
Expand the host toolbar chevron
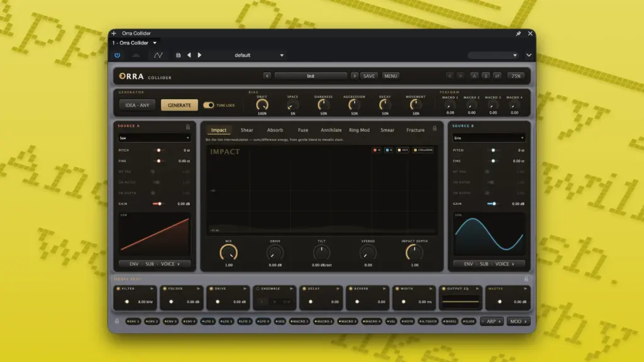pyautogui.click(x=528, y=55)
